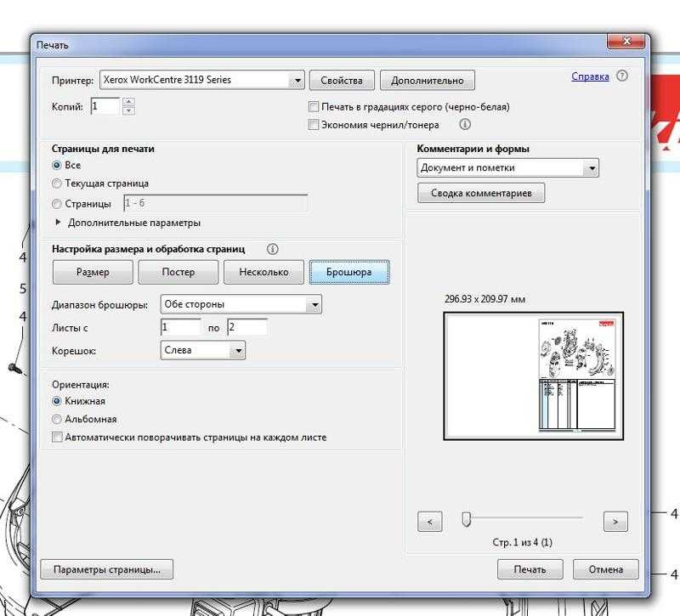Choose Книжная orientation

tap(56, 401)
